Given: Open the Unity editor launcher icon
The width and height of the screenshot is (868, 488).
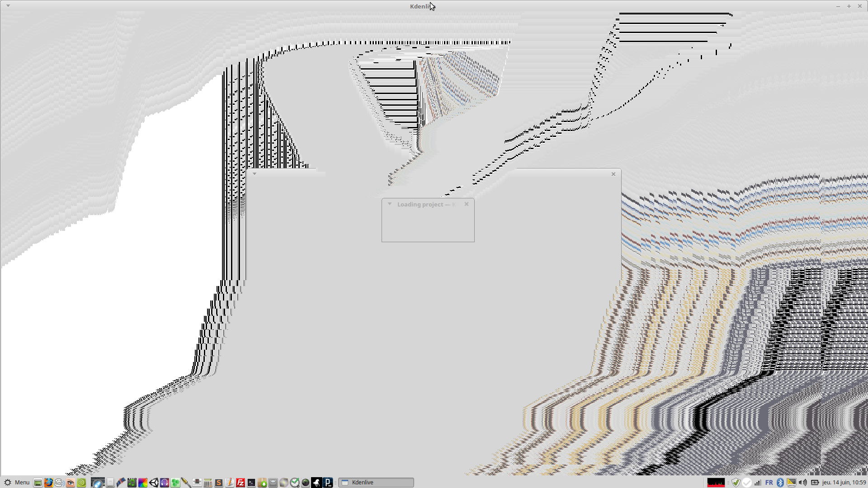Looking at the screenshot, I should (x=154, y=483).
